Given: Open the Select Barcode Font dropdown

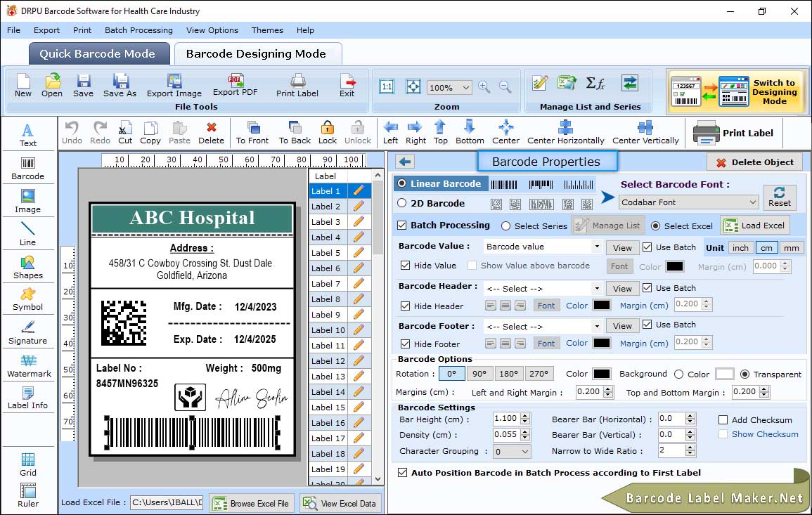Looking at the screenshot, I should click(688, 202).
